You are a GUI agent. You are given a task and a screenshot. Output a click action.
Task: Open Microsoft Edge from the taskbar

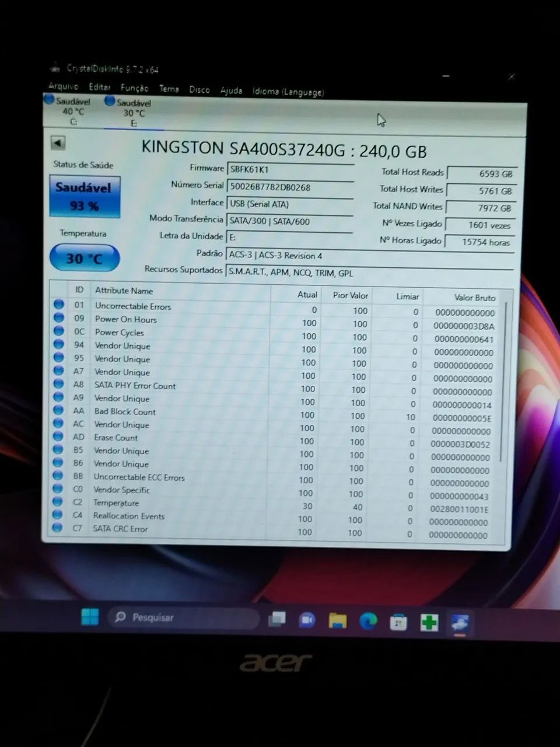368,622
